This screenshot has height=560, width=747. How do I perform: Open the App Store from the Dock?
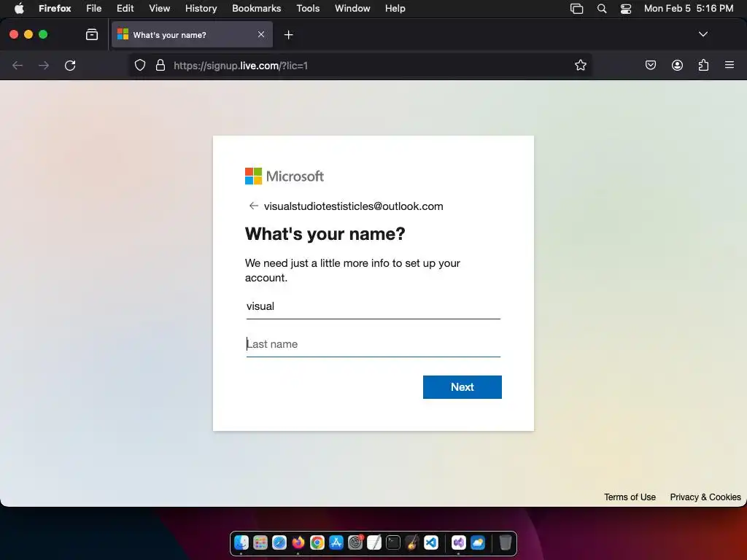336,542
